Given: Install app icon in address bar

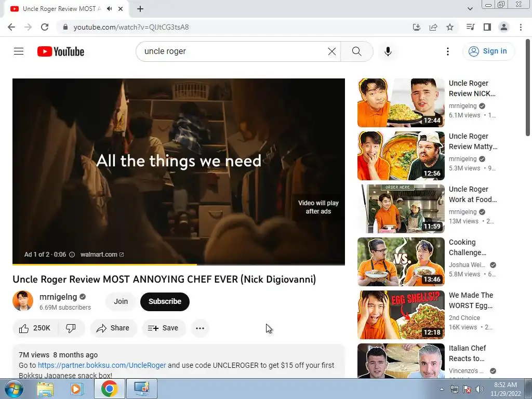Looking at the screenshot, I should click(x=416, y=27).
